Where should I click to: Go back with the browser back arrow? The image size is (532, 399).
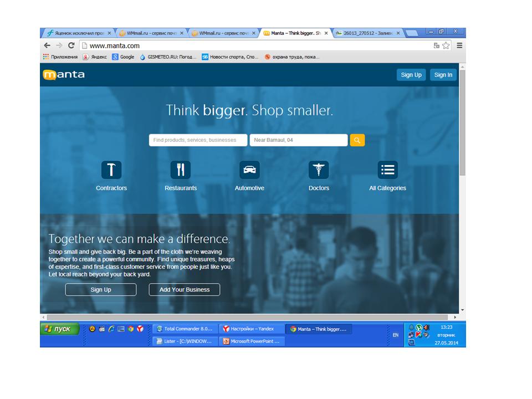47,45
